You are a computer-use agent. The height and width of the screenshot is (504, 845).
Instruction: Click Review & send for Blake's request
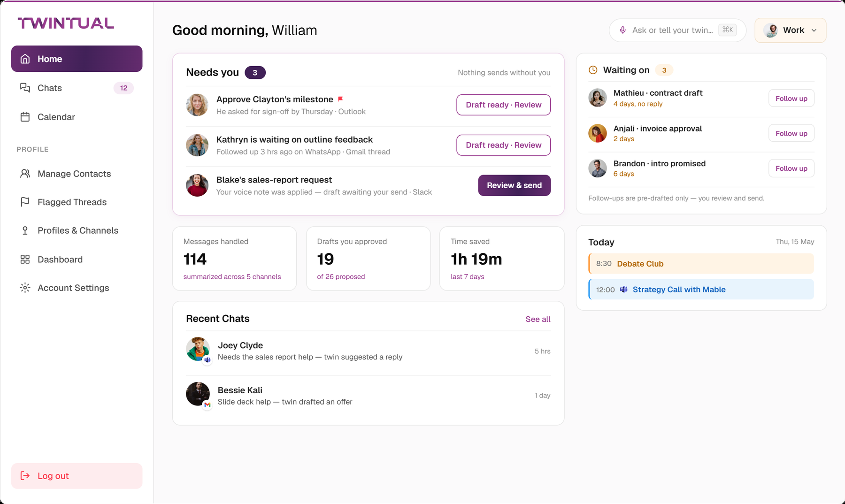(514, 185)
